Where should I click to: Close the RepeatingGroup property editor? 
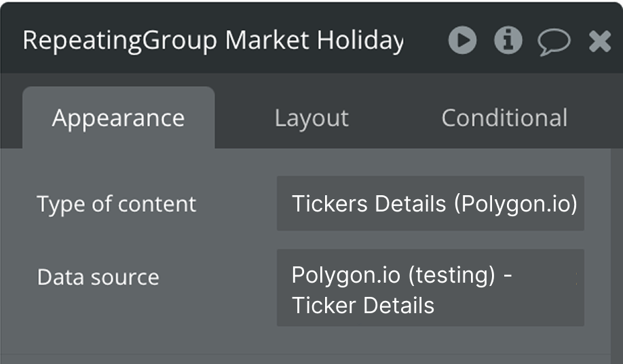[x=600, y=41]
